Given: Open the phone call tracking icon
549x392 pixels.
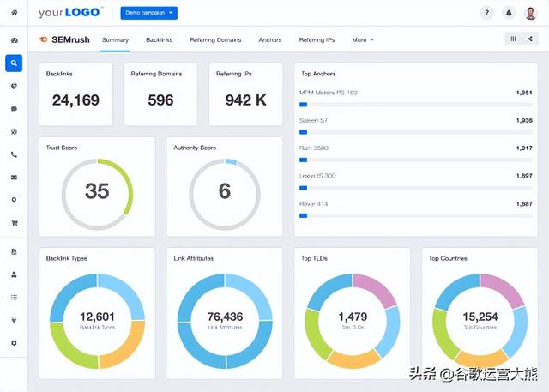Looking at the screenshot, I should 14,154.
